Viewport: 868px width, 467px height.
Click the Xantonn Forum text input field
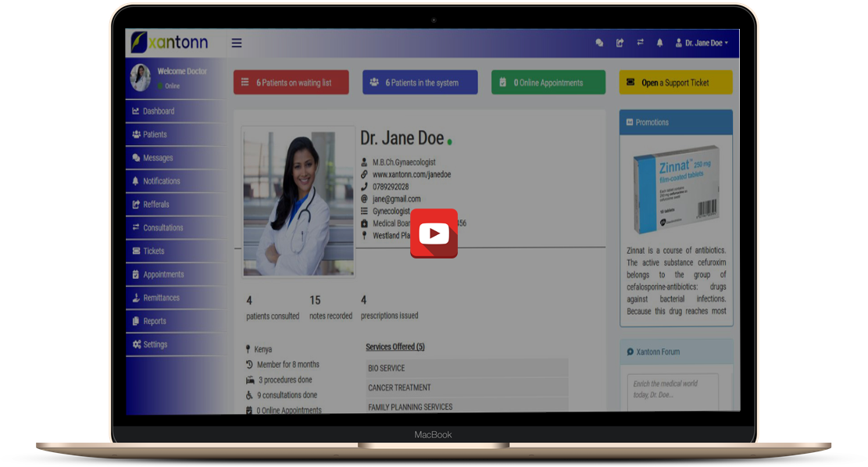(x=673, y=390)
